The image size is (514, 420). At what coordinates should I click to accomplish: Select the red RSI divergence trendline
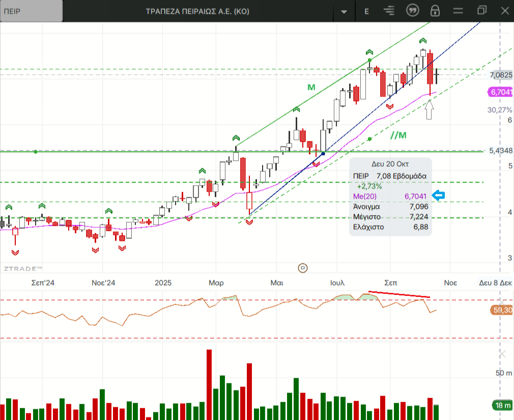pyautogui.click(x=399, y=294)
